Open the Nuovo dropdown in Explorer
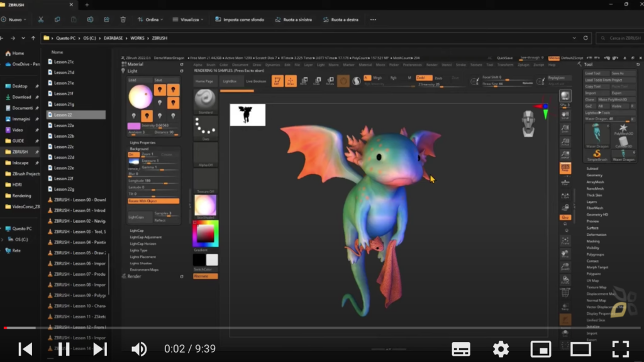The width and height of the screenshot is (644, 362). coord(14,20)
